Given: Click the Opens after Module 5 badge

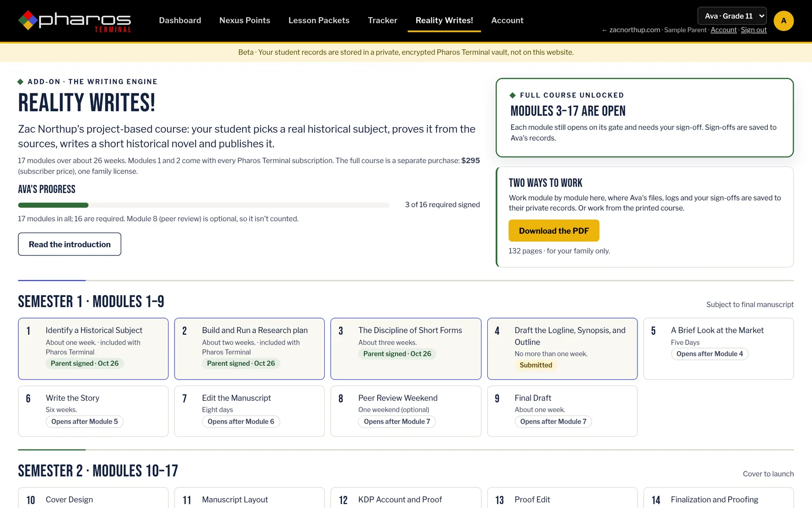Looking at the screenshot, I should coord(84,422).
